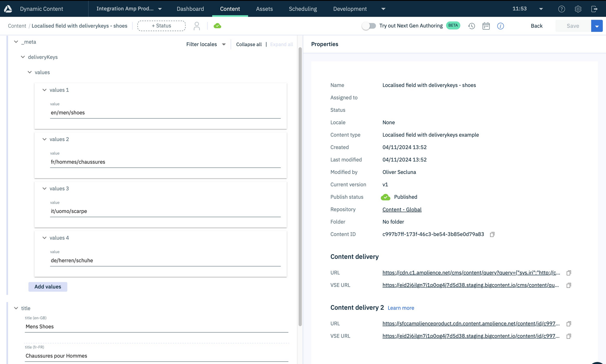The height and width of the screenshot is (364, 606).
Task: Open the Save options dropdown arrow
Action: tap(597, 26)
